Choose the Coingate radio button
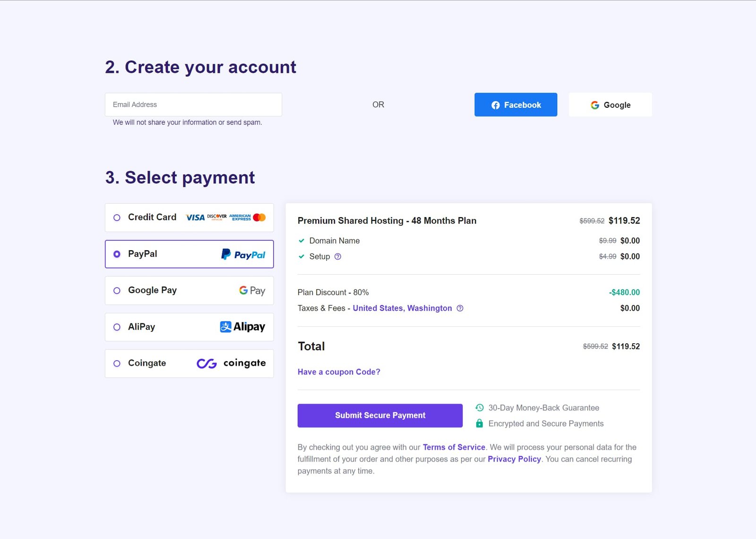This screenshot has height=539, width=756. tap(117, 364)
